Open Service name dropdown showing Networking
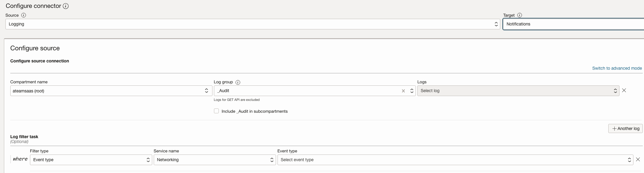This screenshot has width=644, height=173. click(214, 160)
